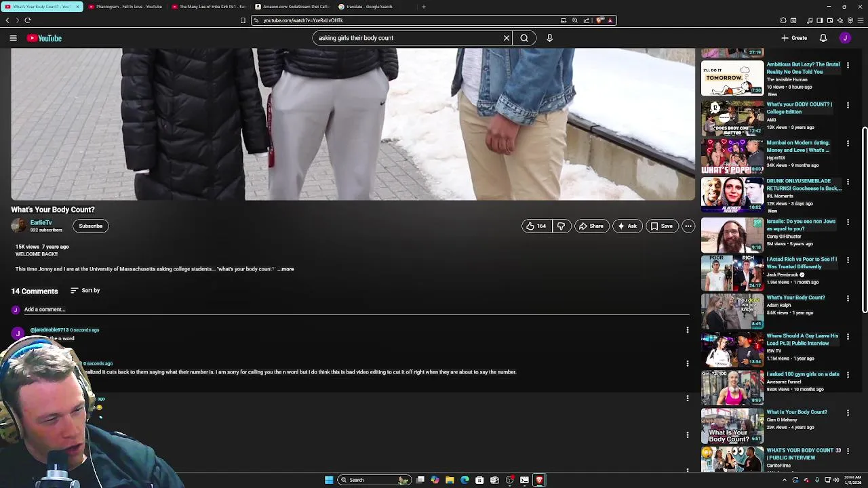The image size is (868, 488).
Task: Start voice search with the microphone
Action: click(x=549, y=38)
